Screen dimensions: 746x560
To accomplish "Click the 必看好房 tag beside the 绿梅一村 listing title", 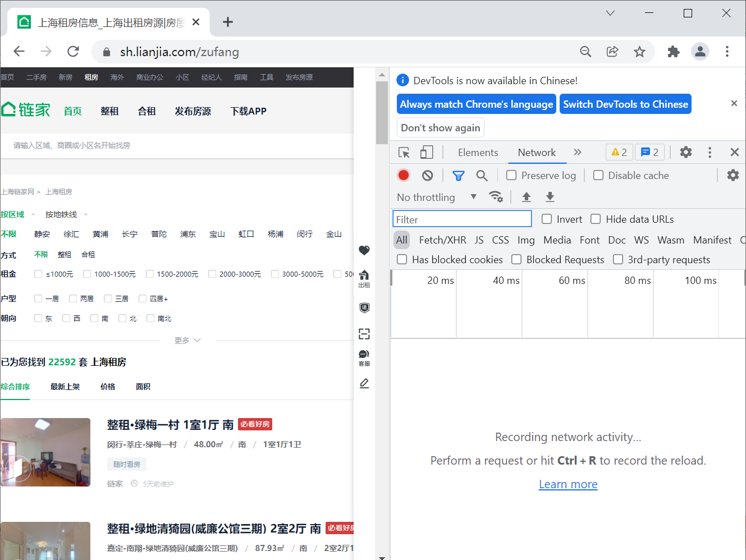I will point(255,424).
